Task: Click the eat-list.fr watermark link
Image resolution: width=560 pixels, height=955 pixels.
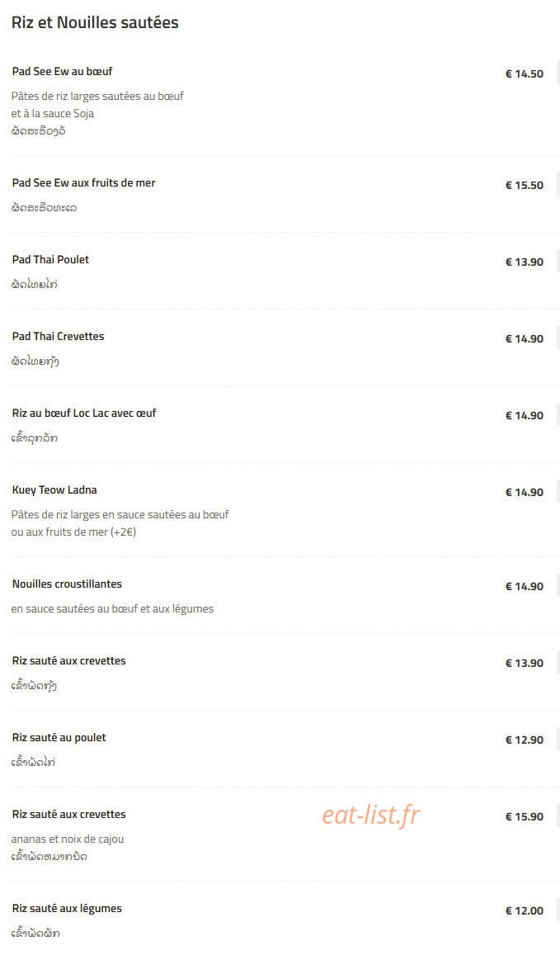Action: [x=370, y=815]
